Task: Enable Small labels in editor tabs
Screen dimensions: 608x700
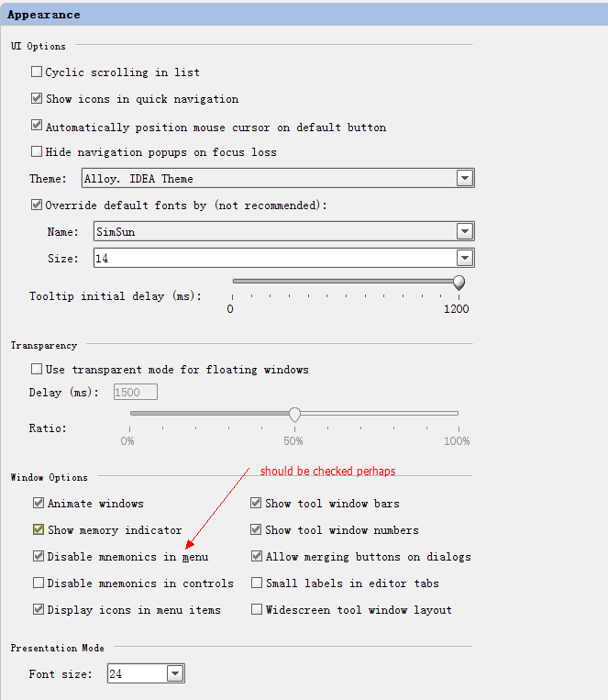Action: [257, 583]
